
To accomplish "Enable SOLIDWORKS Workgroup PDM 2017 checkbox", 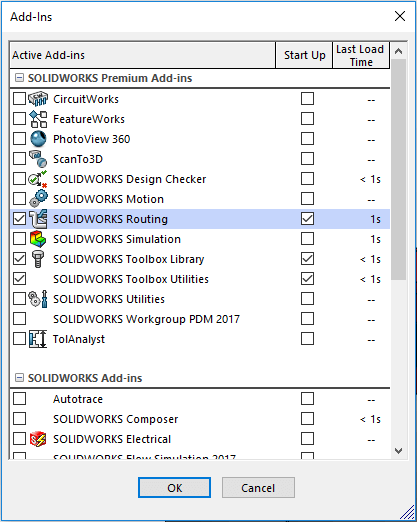I will coord(19,319).
